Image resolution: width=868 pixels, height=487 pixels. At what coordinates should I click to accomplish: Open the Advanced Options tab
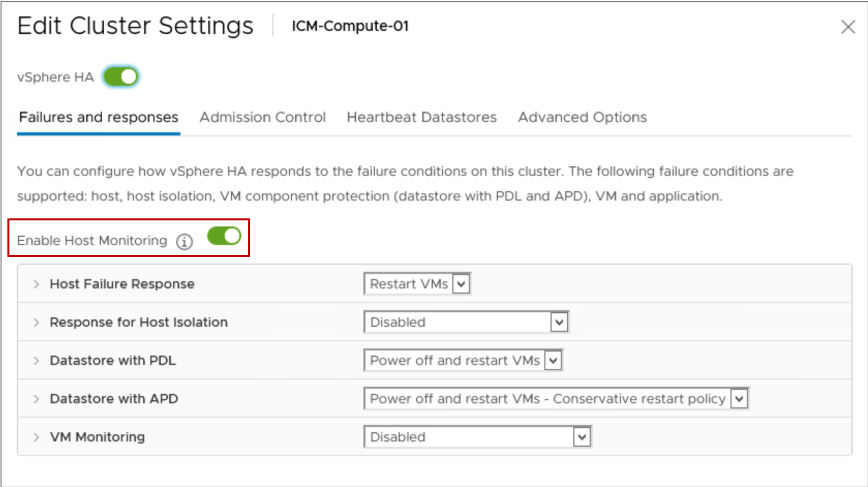pyautogui.click(x=582, y=117)
